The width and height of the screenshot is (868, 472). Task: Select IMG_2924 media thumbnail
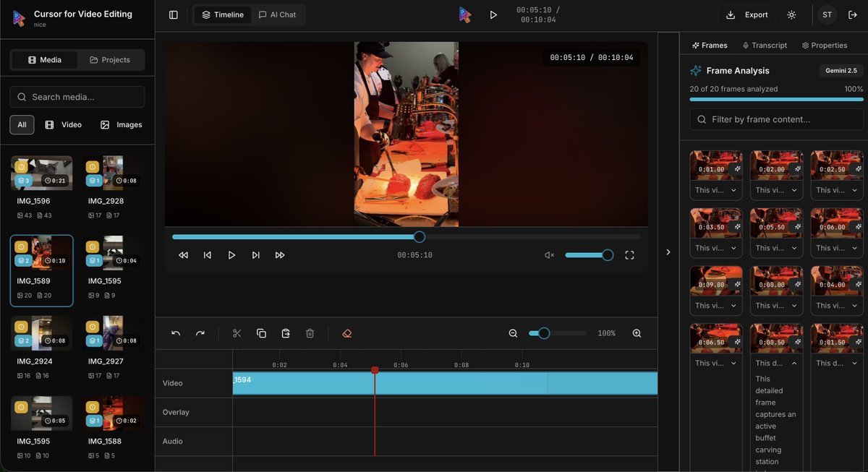click(41, 332)
